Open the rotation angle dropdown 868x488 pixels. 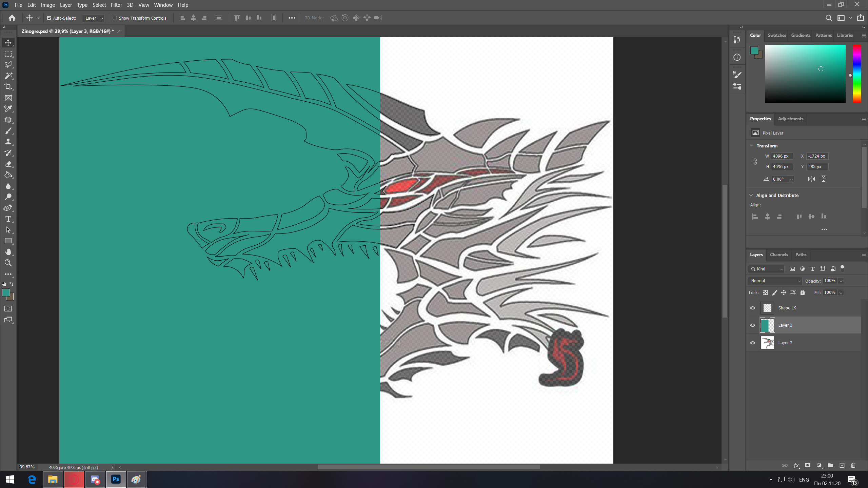coord(791,179)
